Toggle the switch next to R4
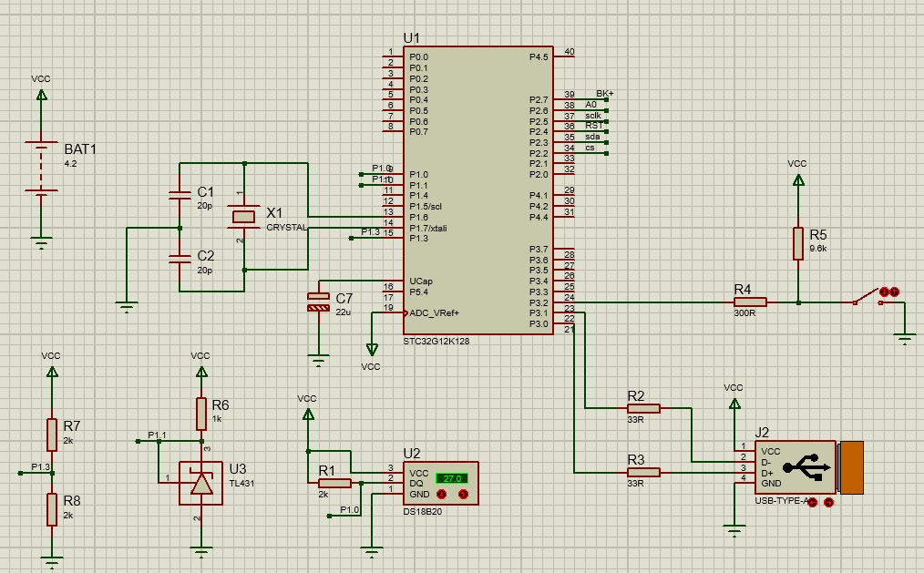Image resolution: width=924 pixels, height=573 pixels. coord(868,298)
